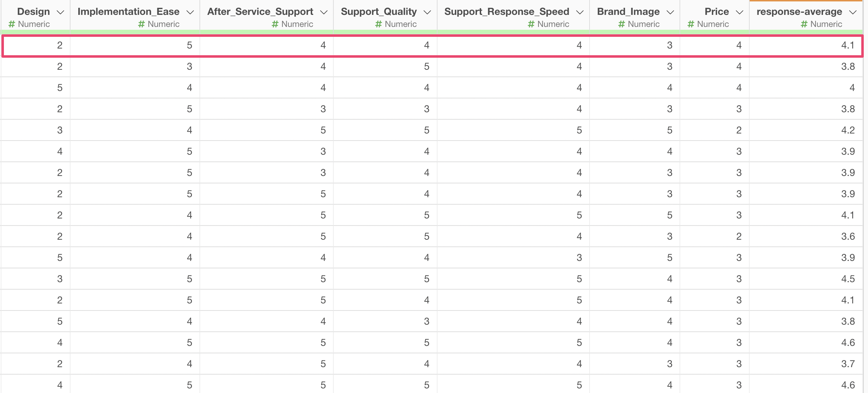The width and height of the screenshot is (868, 393).
Task: Click the numeric hash icon under Support_Response_Speed
Action: [531, 24]
